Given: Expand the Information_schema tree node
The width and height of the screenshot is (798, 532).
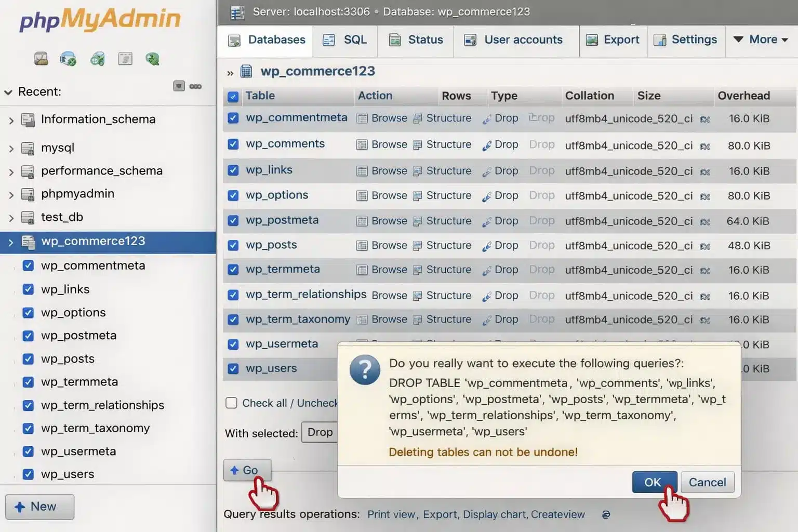Looking at the screenshot, I should [11, 121].
